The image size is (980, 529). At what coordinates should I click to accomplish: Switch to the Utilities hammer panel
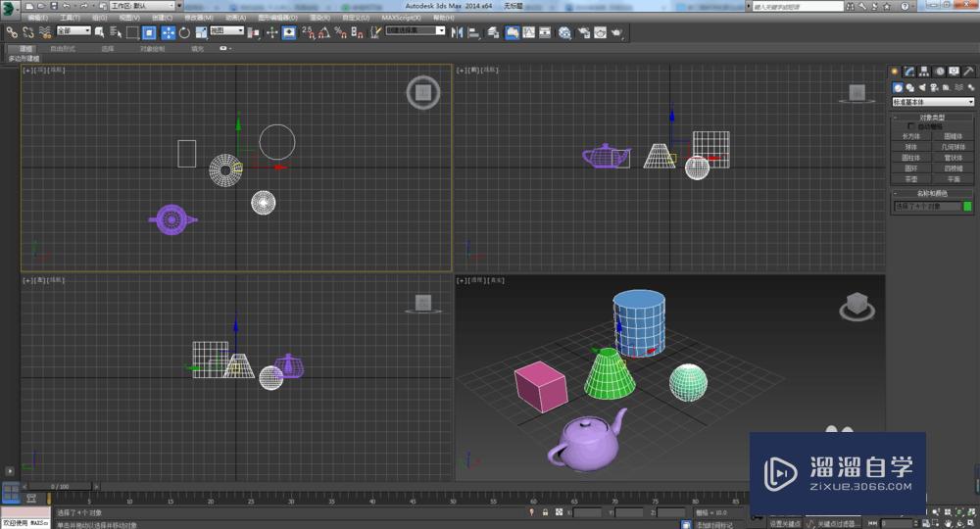[968, 72]
